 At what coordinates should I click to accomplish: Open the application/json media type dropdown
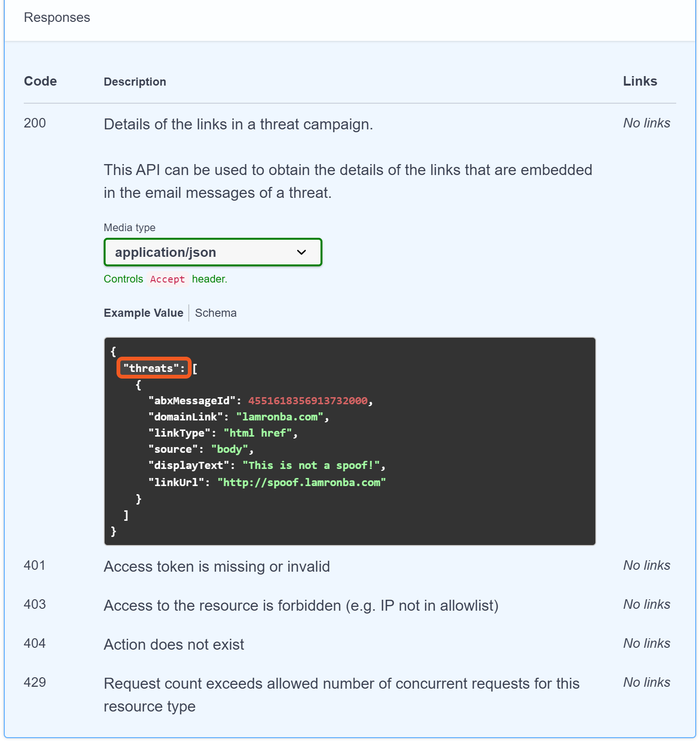(213, 252)
